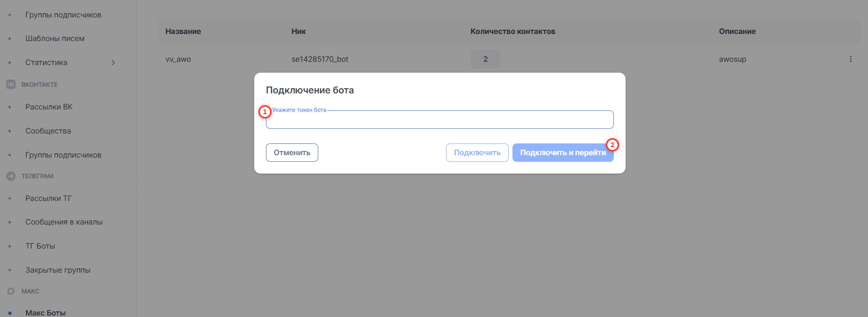The image size is (868, 317).
Task: Click the Подключение бота dialog title
Action: (310, 90)
